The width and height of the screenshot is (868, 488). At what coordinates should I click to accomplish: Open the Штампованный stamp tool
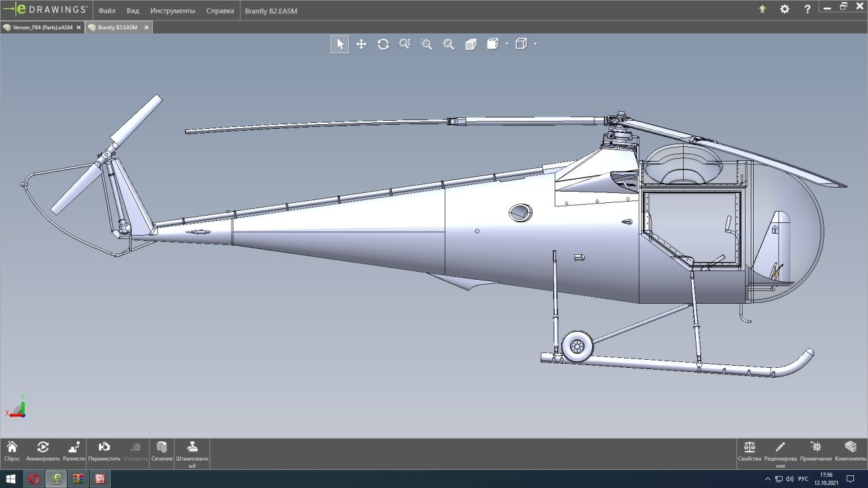click(x=192, y=454)
